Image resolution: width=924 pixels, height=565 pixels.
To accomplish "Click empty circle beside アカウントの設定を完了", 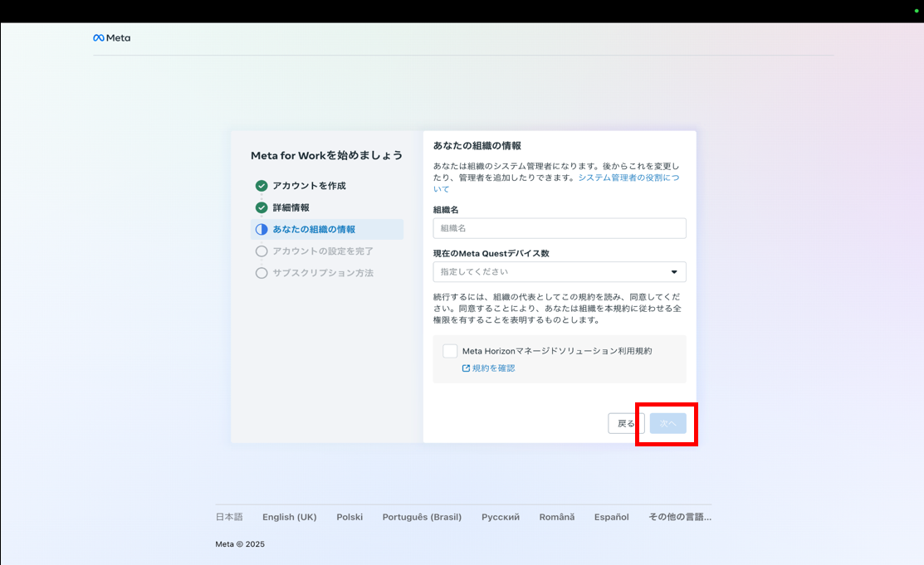I will 262,251.
